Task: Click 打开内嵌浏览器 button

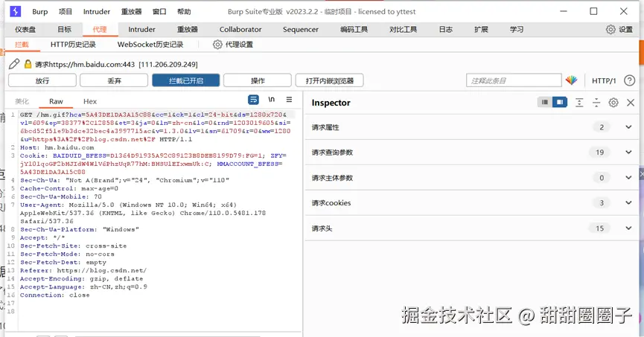Action: pyautogui.click(x=329, y=80)
